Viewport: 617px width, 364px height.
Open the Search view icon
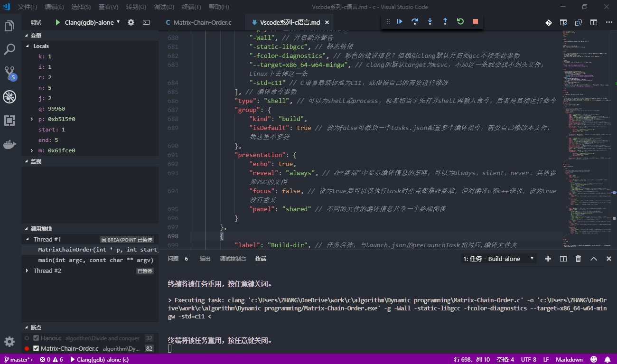coord(9,49)
